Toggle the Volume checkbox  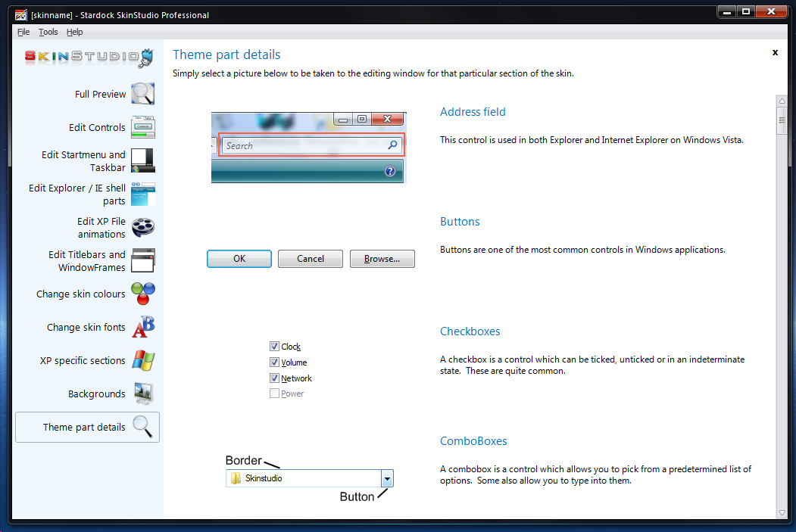(x=274, y=362)
